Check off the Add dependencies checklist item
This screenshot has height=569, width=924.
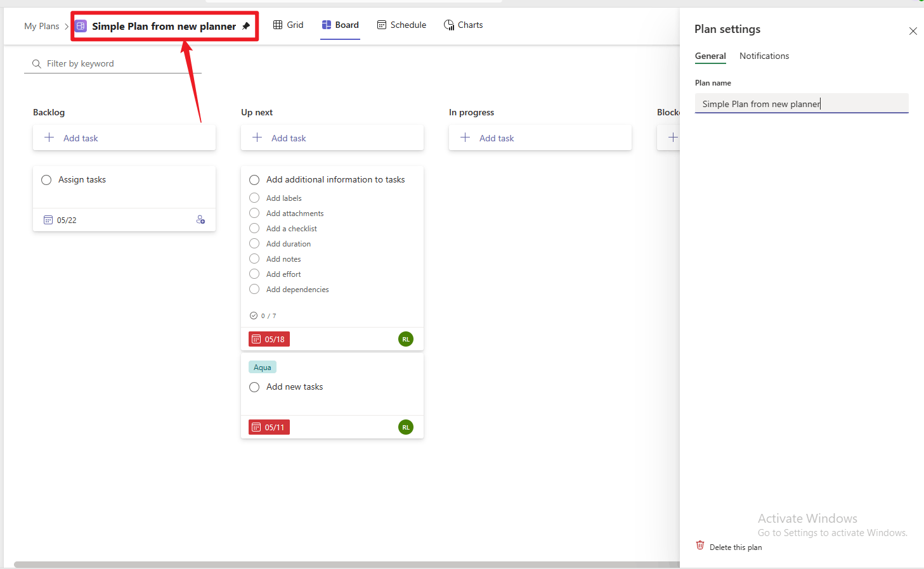254,289
